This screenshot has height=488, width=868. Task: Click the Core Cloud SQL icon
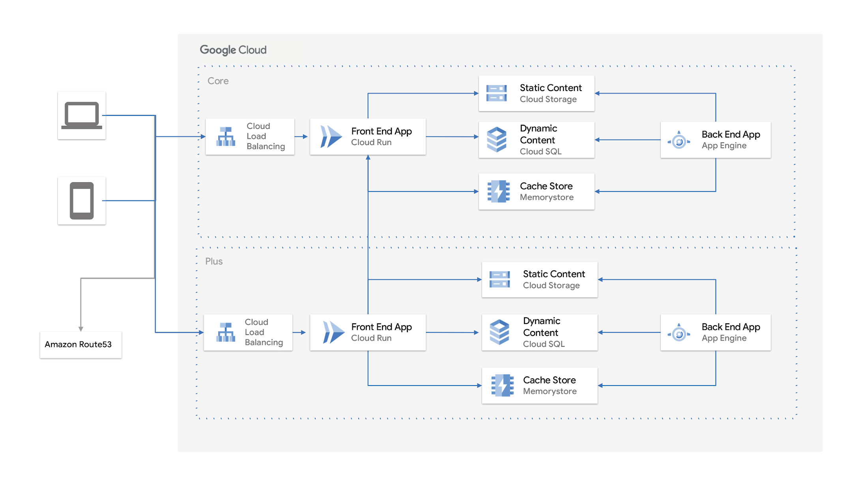pyautogui.click(x=496, y=140)
